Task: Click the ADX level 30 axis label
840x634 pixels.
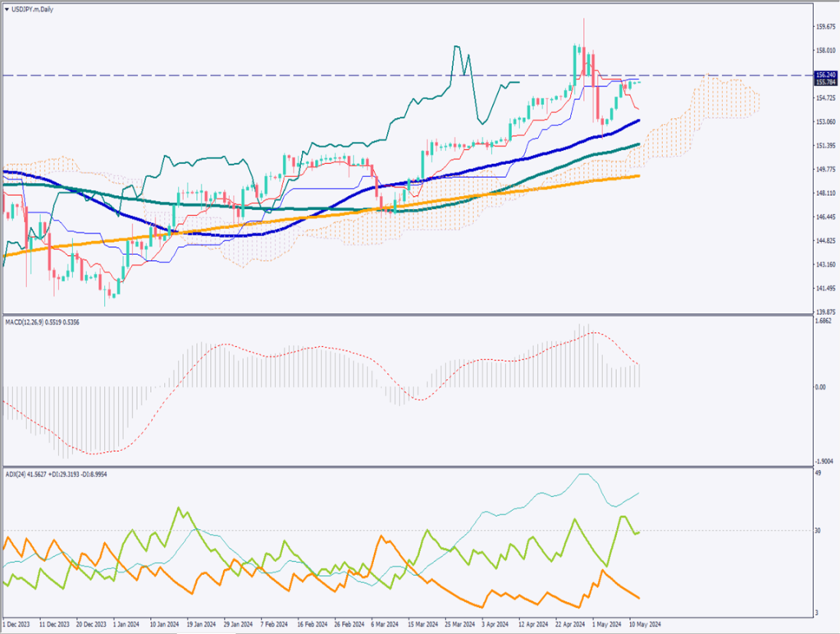Action: (x=819, y=531)
